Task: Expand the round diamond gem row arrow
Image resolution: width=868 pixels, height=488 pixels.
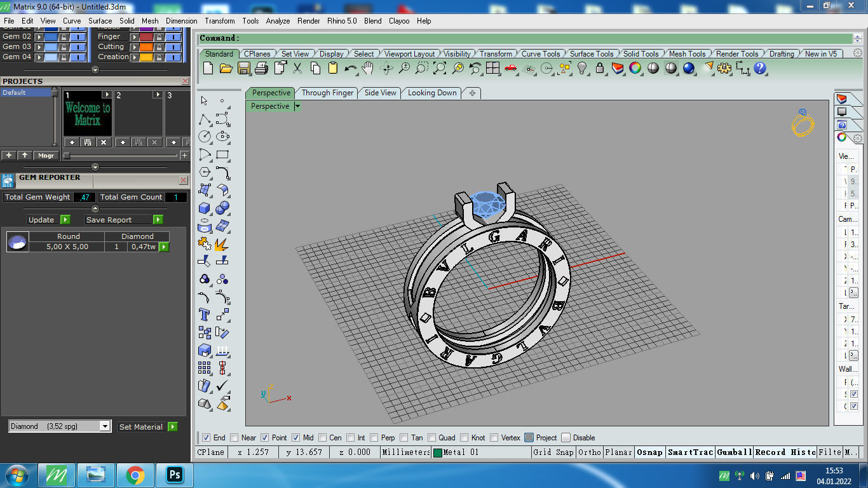Action: tap(164, 247)
